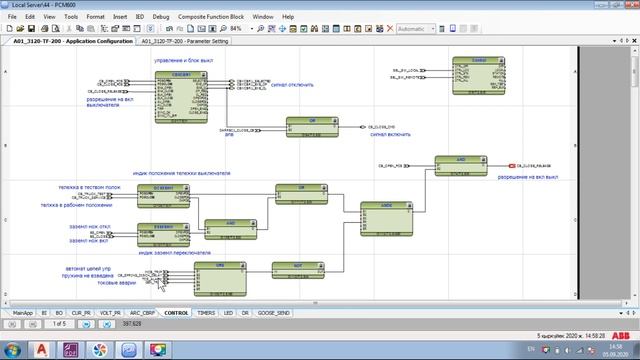640x360 pixels.
Task: Go to the previous page button
Action: tap(33, 324)
